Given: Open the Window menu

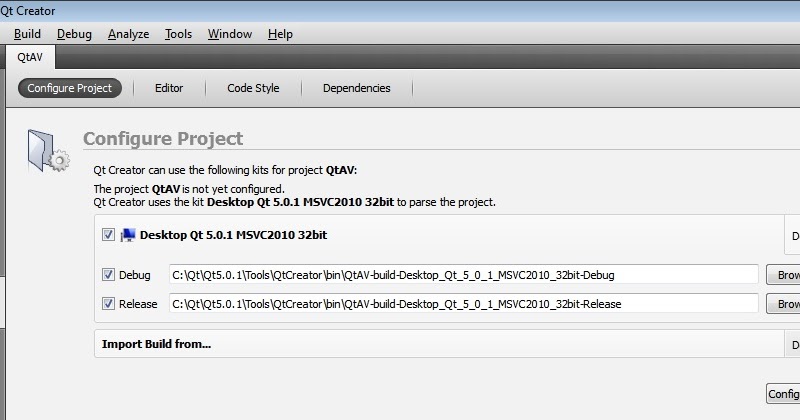Looking at the screenshot, I should pyautogui.click(x=230, y=34).
